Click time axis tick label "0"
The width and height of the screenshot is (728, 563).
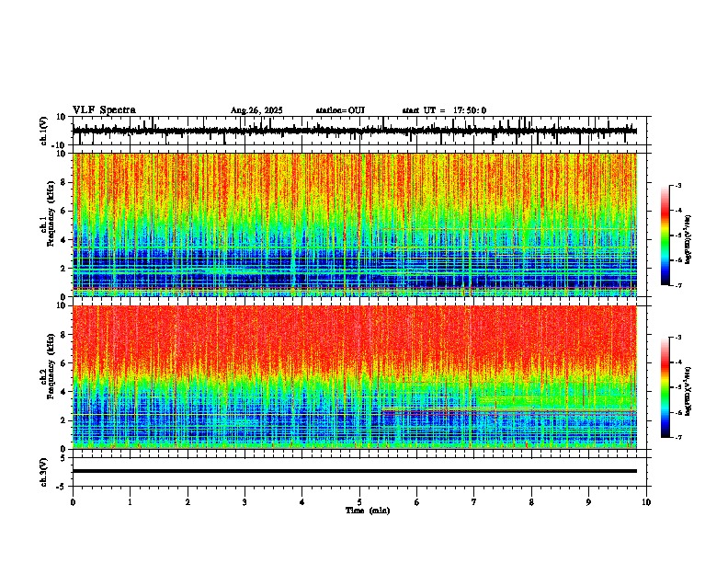click(x=73, y=502)
